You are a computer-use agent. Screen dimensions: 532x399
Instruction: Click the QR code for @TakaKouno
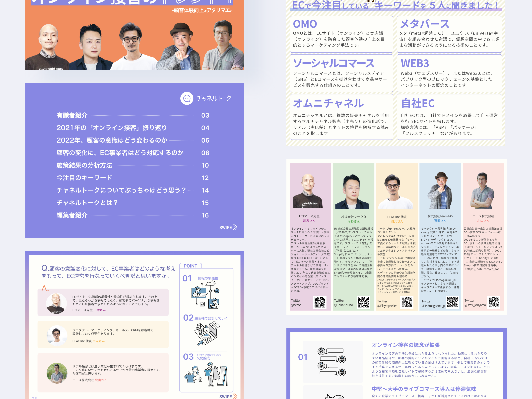click(363, 302)
